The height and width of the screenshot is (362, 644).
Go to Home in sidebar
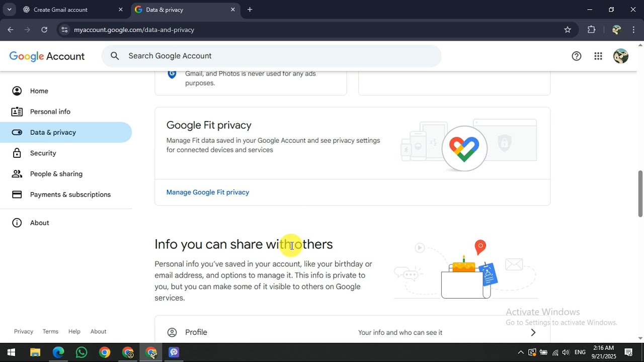tap(66, 91)
